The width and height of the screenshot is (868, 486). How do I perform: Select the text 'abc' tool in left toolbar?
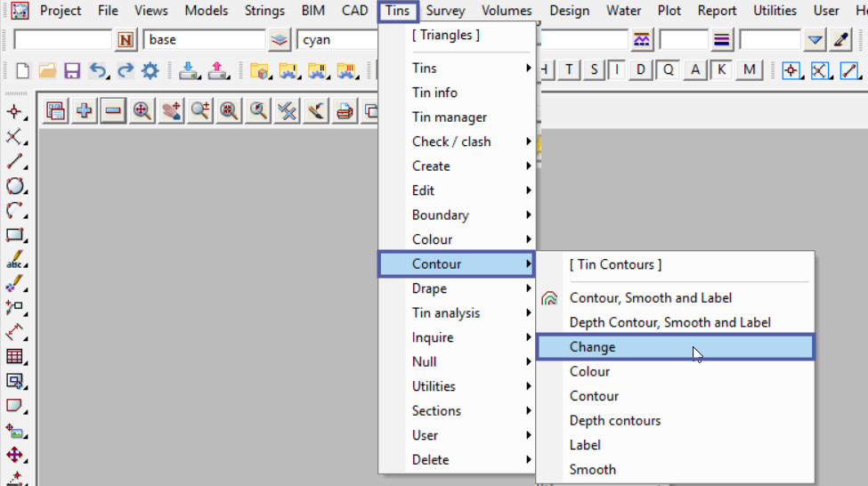(15, 261)
